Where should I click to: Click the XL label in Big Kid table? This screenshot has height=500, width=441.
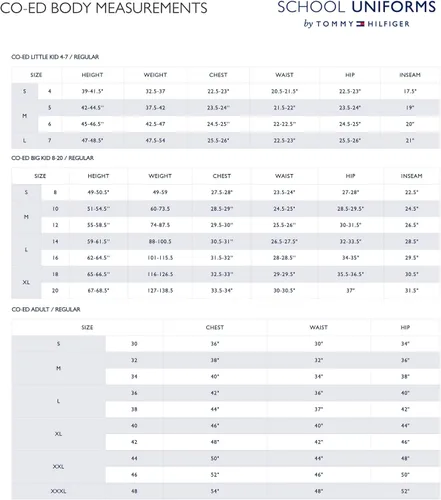(x=26, y=282)
